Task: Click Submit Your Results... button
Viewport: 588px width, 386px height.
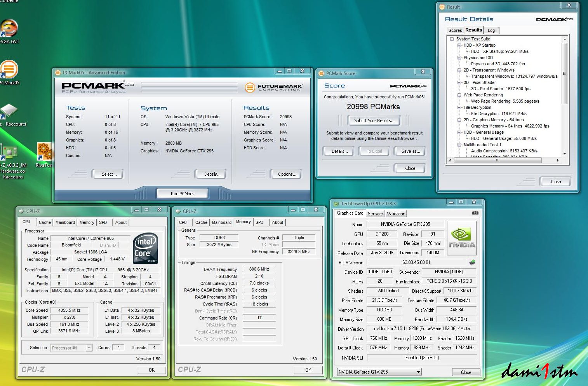Action: pos(374,121)
